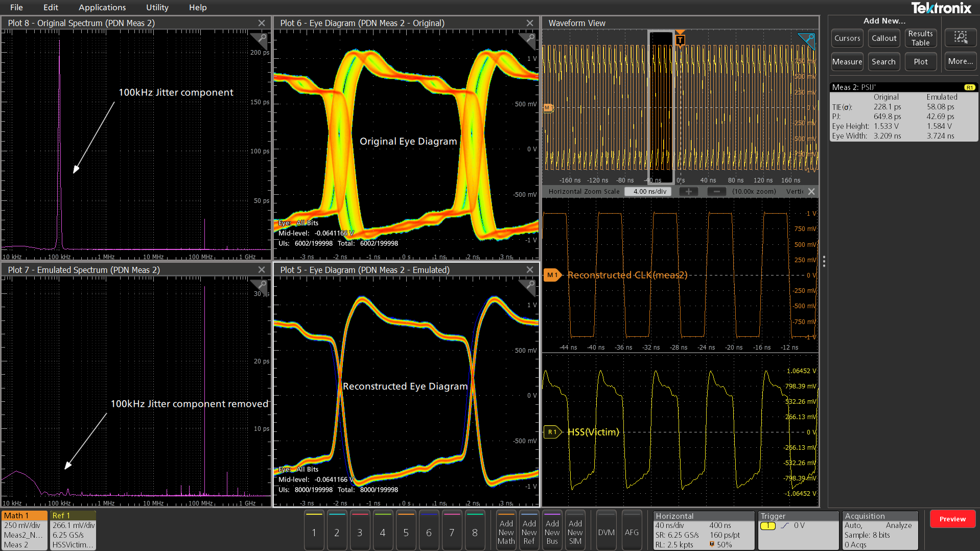The width and height of the screenshot is (980, 551).
Task: Turn on channel 5
Action: (x=406, y=530)
